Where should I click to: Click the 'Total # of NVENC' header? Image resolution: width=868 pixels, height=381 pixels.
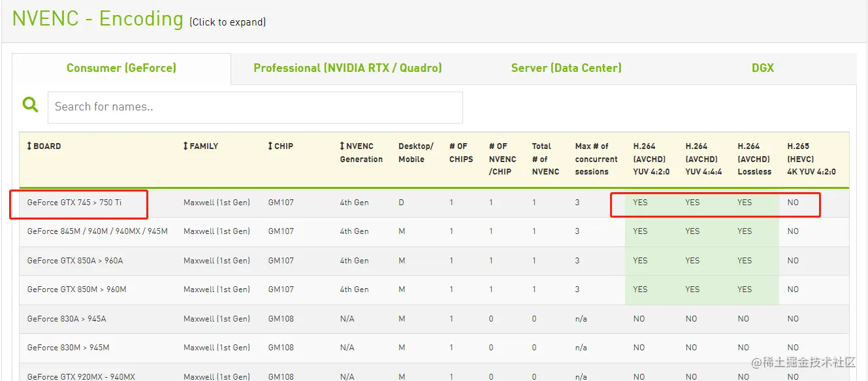tap(545, 159)
